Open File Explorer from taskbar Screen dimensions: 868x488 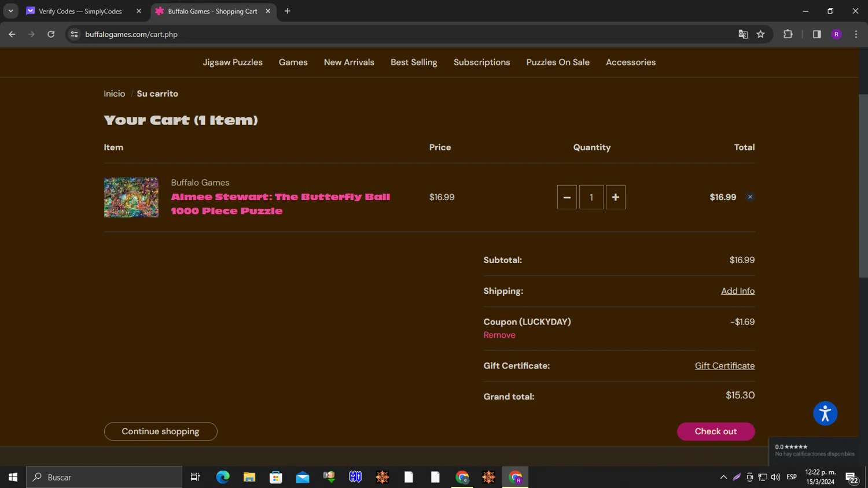(249, 477)
